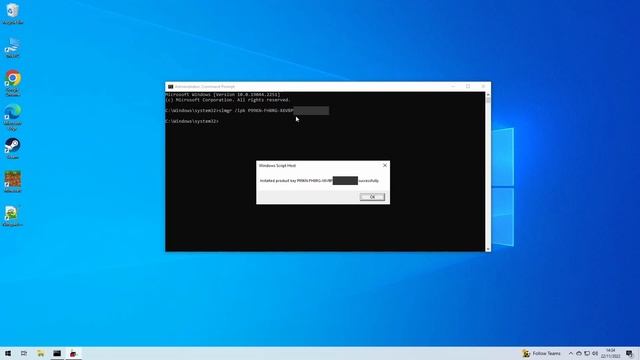
Task: Select the Steam desktop shortcut
Action: pos(13,148)
